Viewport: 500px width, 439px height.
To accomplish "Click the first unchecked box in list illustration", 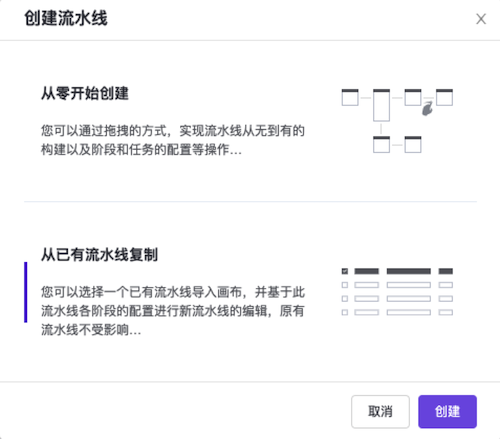I will tap(345, 285).
